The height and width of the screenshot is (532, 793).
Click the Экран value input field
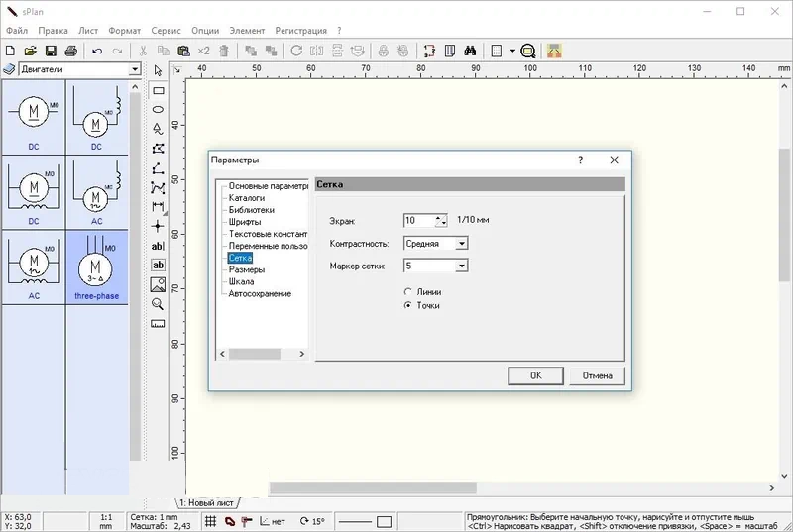(419, 220)
